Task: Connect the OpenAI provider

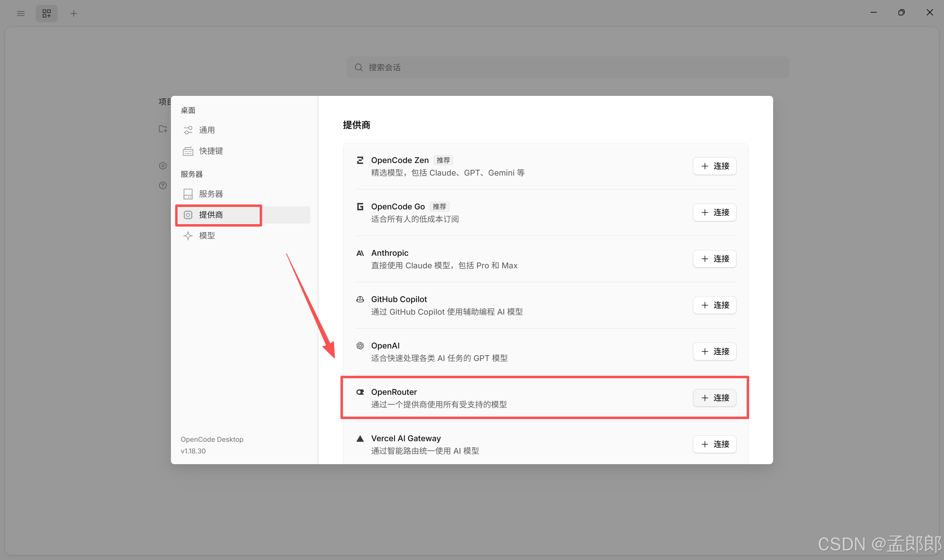Action: [x=714, y=351]
